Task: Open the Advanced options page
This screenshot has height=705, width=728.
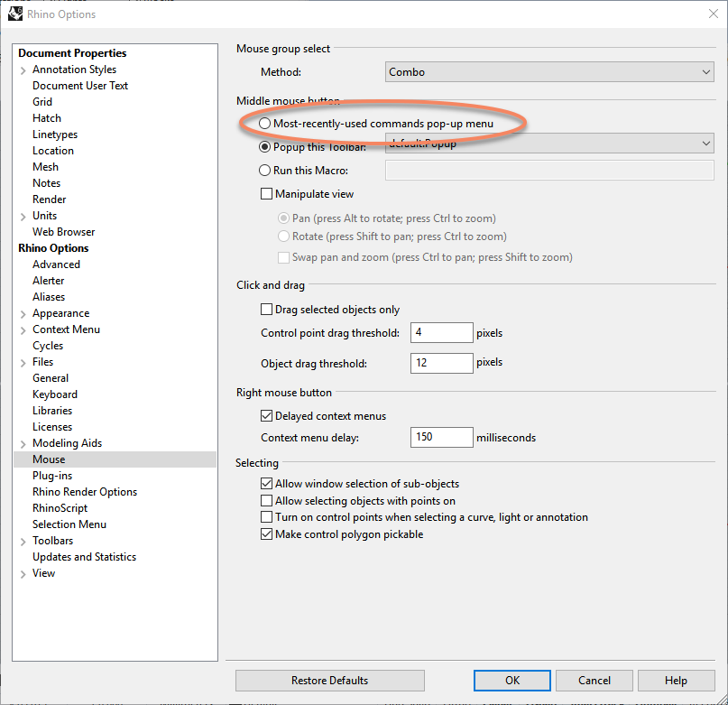Action: pos(56,264)
